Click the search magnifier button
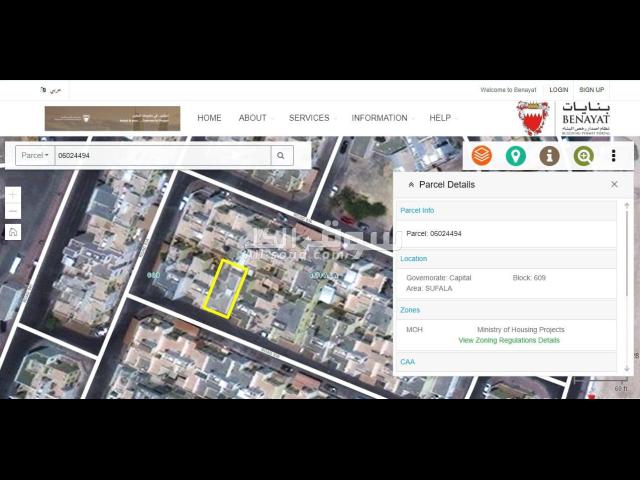This screenshot has height=480, width=640. (x=282, y=156)
